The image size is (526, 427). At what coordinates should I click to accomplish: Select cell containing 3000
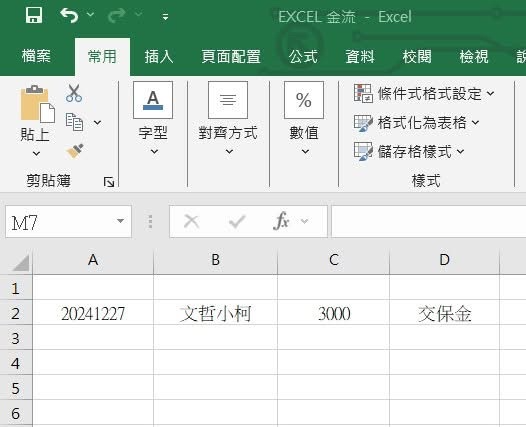333,313
